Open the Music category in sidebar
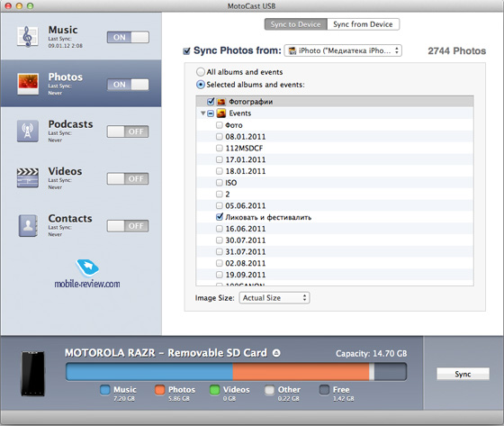The width and height of the screenshot is (504, 426). 81,36
